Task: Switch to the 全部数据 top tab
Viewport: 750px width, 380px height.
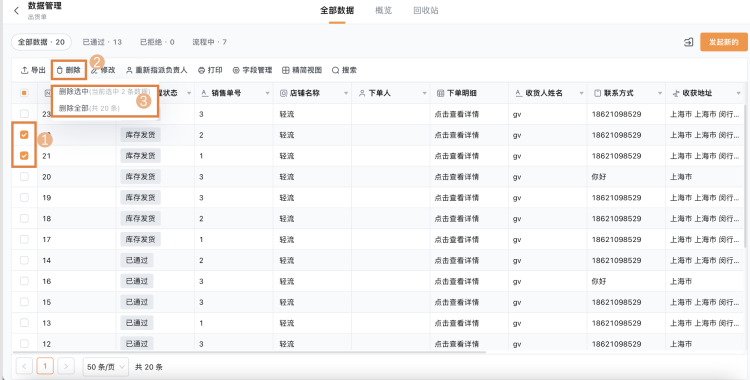Action: (337, 11)
